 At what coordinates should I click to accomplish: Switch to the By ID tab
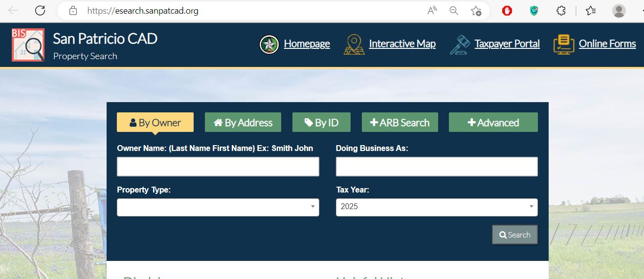pos(322,122)
